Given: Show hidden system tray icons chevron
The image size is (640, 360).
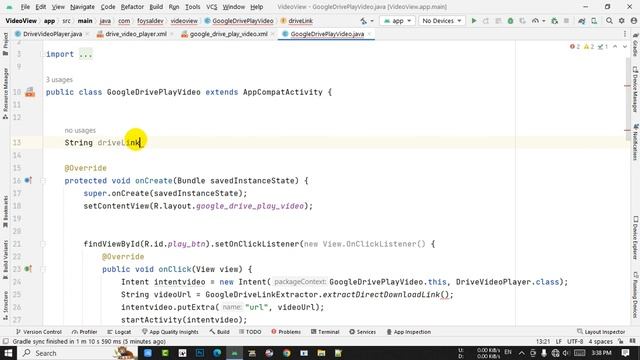Looking at the screenshot, I should (x=522, y=353).
